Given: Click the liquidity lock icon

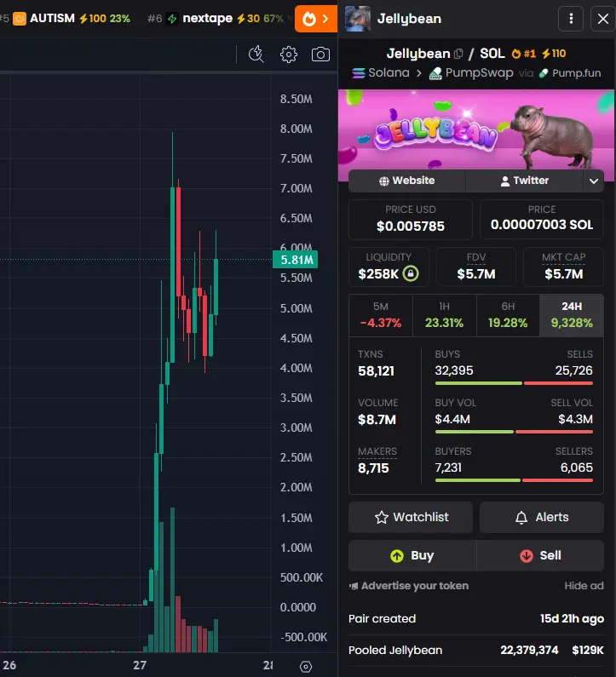Looking at the screenshot, I should (411, 273).
